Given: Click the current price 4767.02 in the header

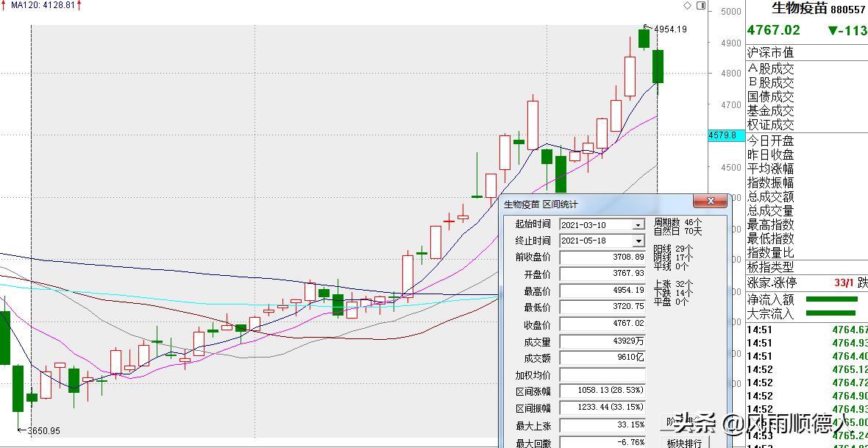Looking at the screenshot, I should coord(773,30).
